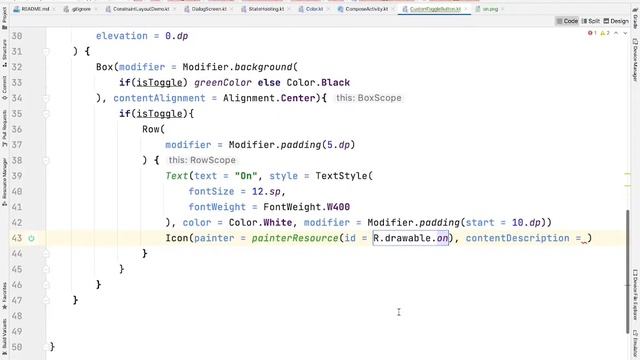Click FontWeight.W400 on line 41
The width and height of the screenshot is (640, 360).
pos(307,207)
